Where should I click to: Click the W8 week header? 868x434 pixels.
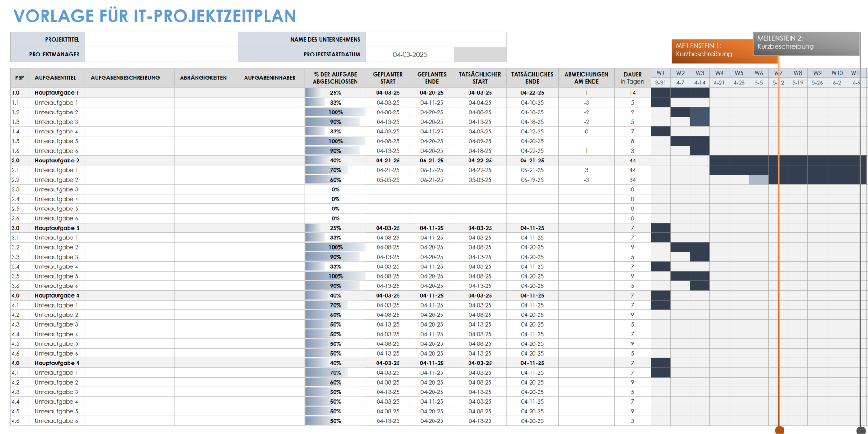798,73
